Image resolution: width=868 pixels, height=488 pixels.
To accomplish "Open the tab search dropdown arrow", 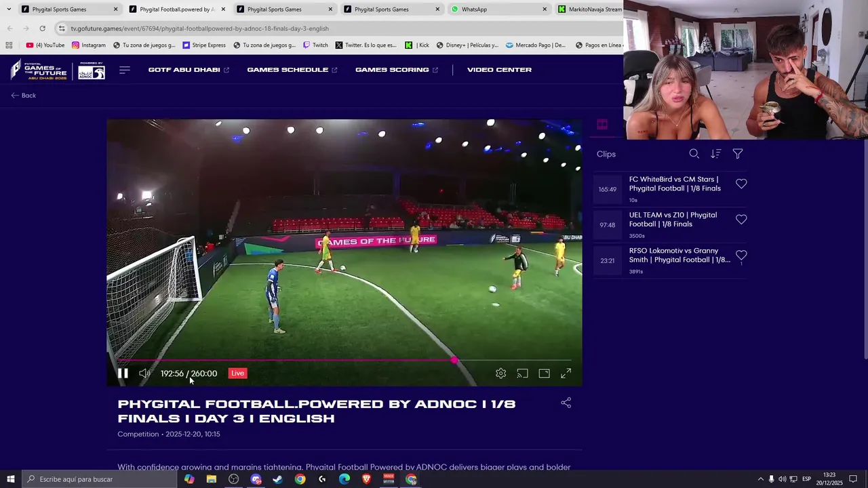I will [x=8, y=9].
